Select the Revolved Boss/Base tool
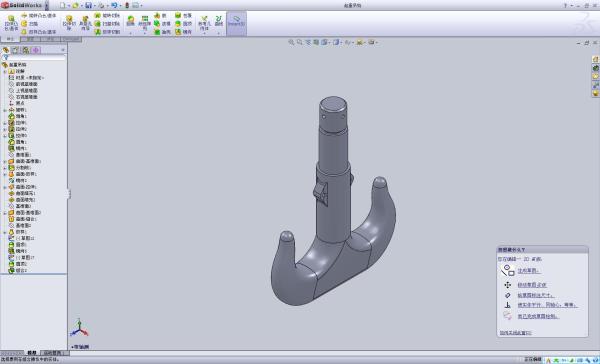This screenshot has height=364, width=600. click(38, 15)
